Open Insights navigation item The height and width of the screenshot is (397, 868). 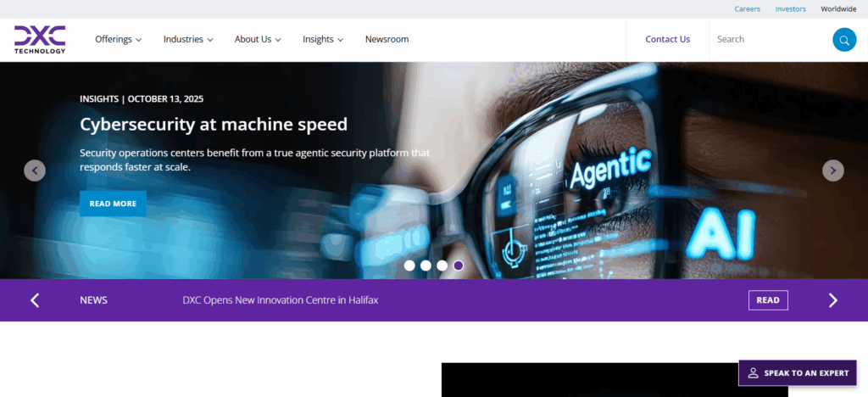pyautogui.click(x=323, y=39)
